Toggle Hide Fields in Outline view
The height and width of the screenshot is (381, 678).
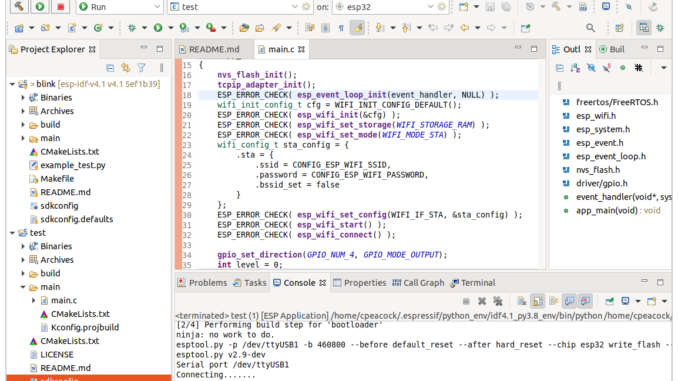[x=591, y=68]
